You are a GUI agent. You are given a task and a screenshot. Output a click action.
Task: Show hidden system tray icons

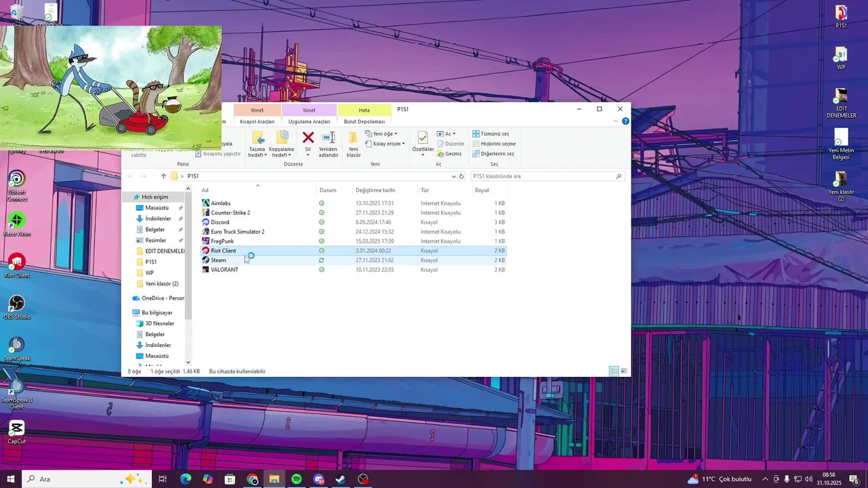point(766,479)
